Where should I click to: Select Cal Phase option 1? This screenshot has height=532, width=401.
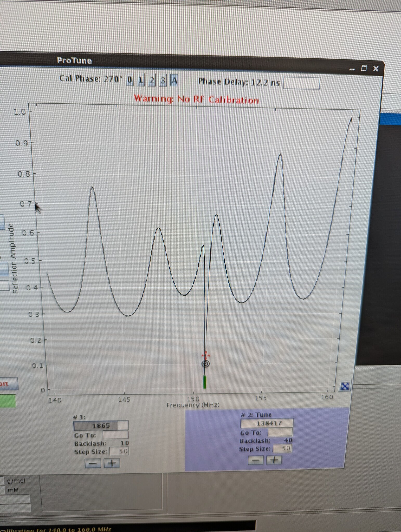click(140, 81)
